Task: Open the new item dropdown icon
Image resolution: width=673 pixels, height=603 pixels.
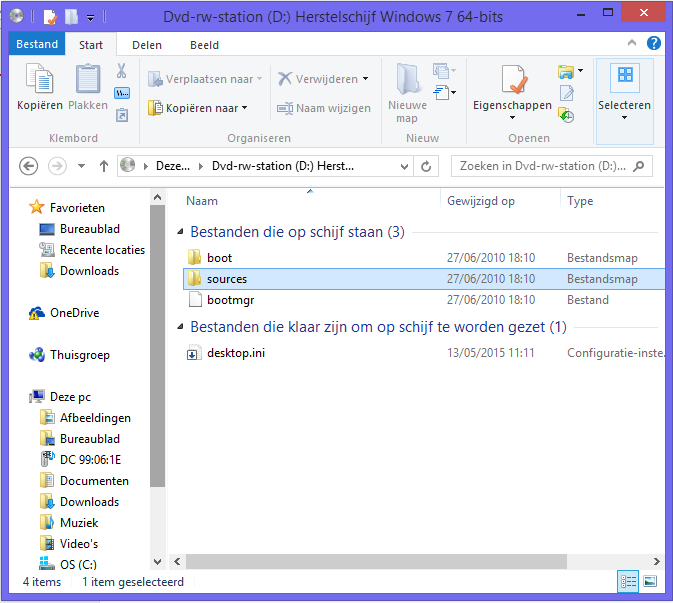Action: tap(444, 71)
